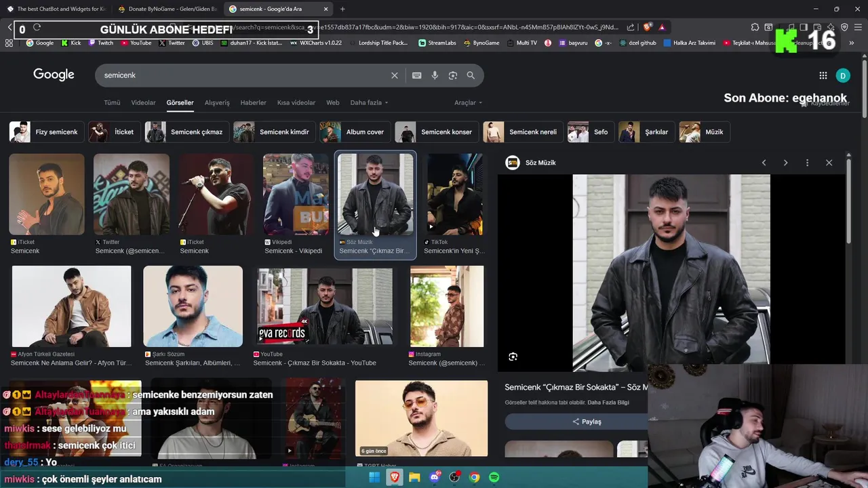The width and height of the screenshot is (868, 488).
Task: Switch to the Web results tab
Action: [x=332, y=102]
